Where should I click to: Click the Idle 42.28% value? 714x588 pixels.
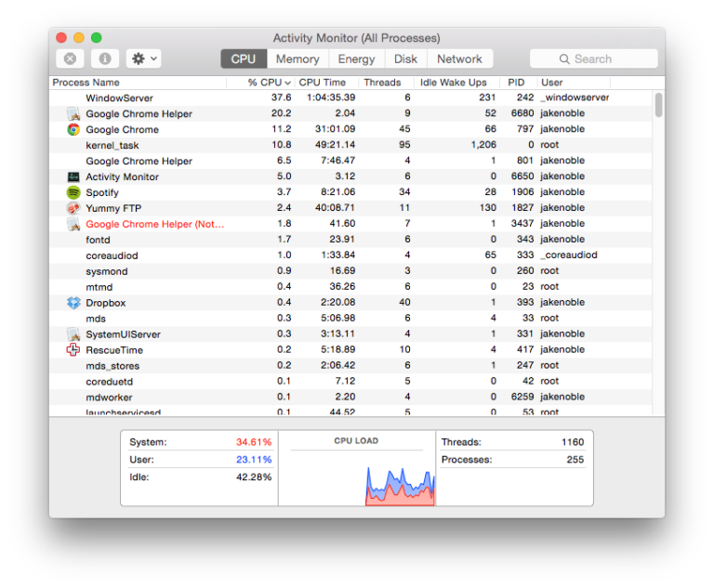pos(254,477)
